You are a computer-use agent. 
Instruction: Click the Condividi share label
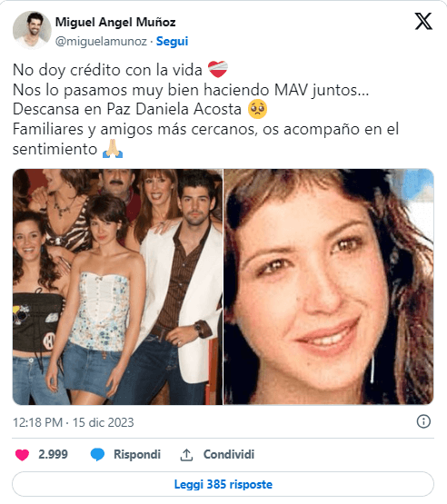pyautogui.click(x=229, y=454)
